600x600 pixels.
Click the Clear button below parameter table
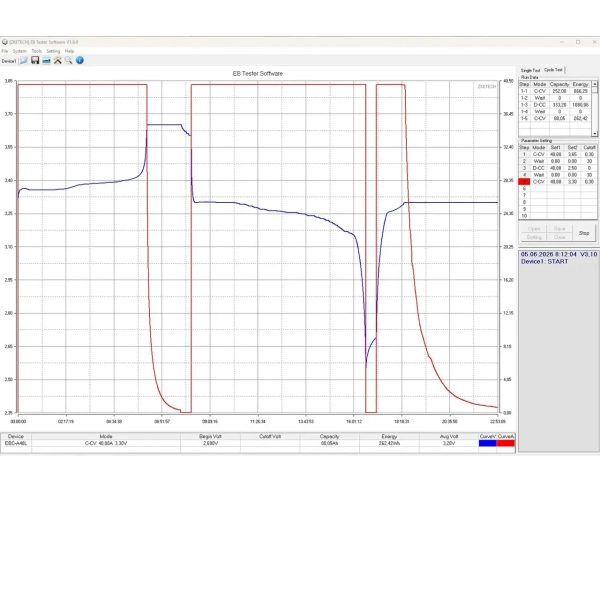[559, 237]
